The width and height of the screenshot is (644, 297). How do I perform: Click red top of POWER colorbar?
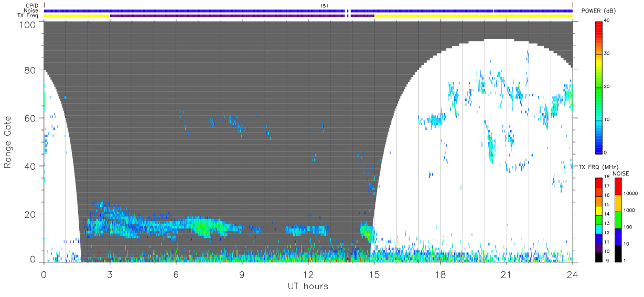click(598, 26)
